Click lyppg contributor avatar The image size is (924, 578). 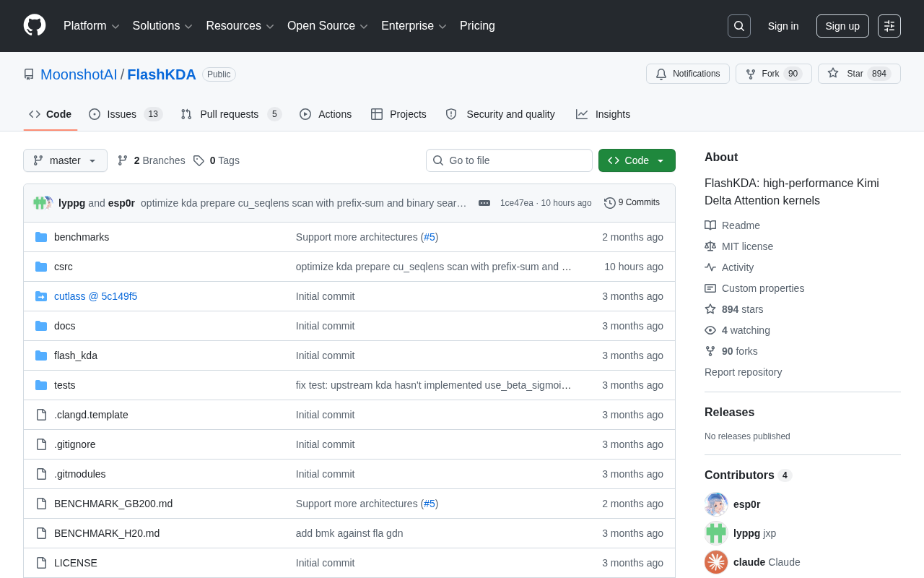point(716,533)
